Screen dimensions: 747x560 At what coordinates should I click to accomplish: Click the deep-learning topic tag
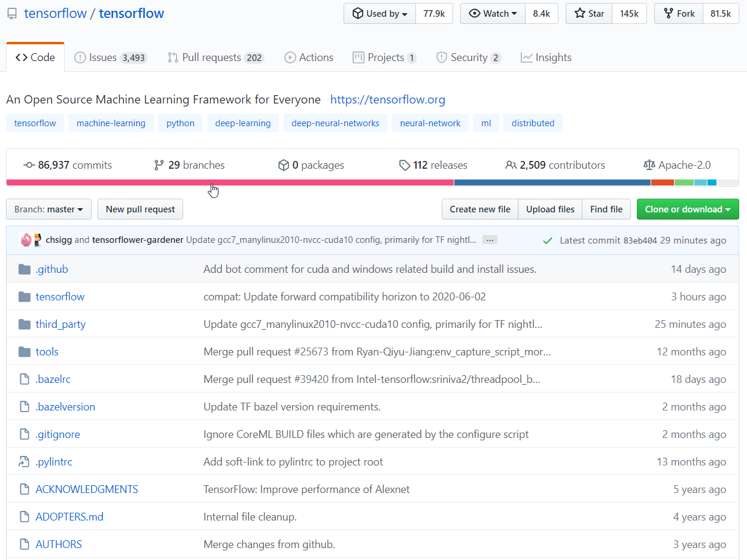click(x=243, y=123)
